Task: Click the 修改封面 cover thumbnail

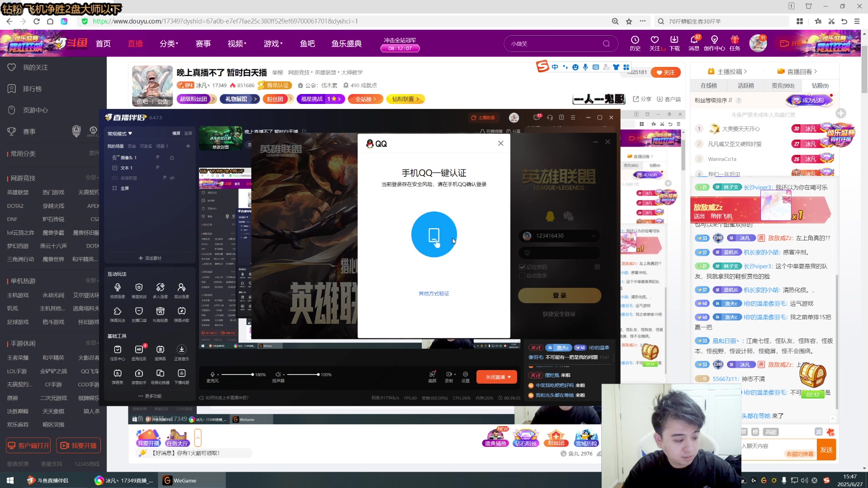Action: tap(221, 139)
